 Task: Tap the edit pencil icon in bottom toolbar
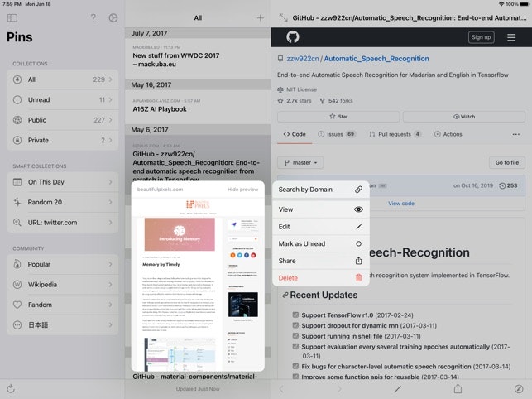[x=398, y=389]
